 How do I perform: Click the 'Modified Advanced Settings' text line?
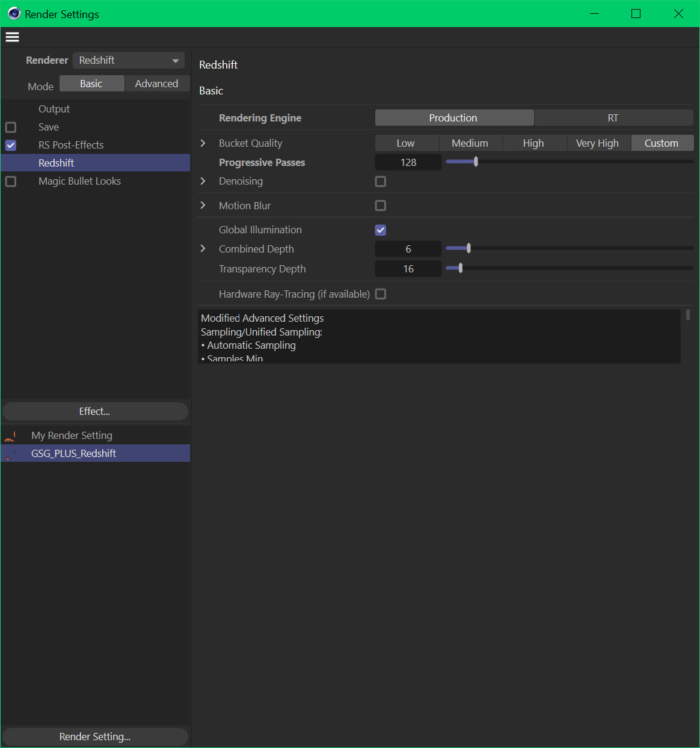pyautogui.click(x=262, y=318)
